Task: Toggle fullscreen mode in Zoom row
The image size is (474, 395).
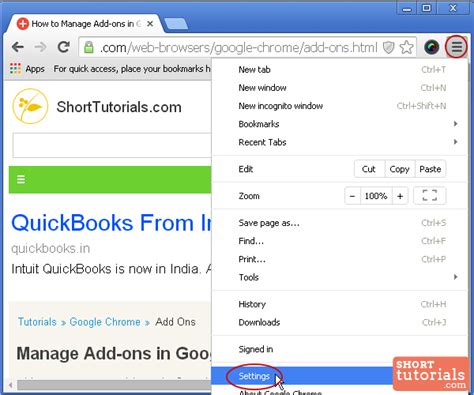Action: (430, 196)
